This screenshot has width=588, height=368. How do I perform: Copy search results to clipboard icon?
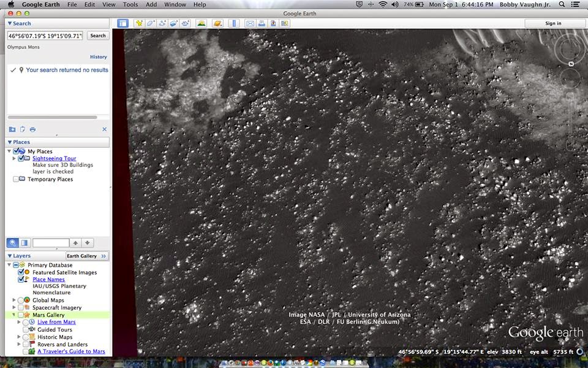click(x=23, y=129)
